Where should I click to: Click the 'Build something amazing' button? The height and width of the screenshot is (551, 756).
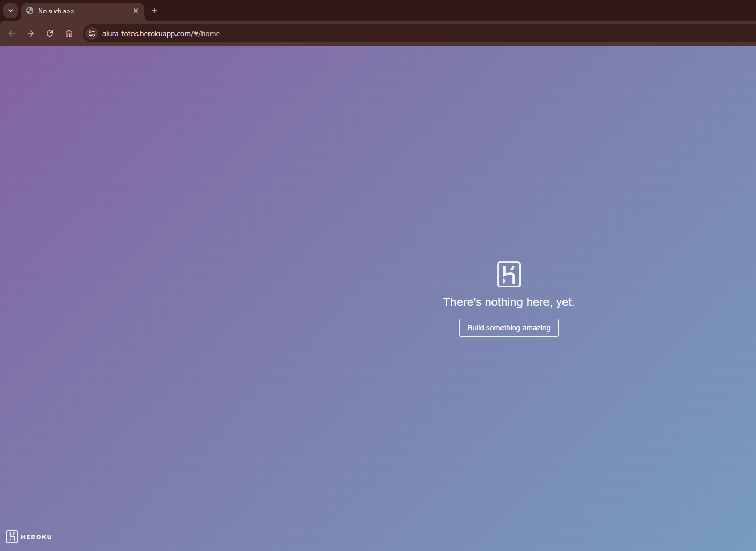click(x=509, y=328)
